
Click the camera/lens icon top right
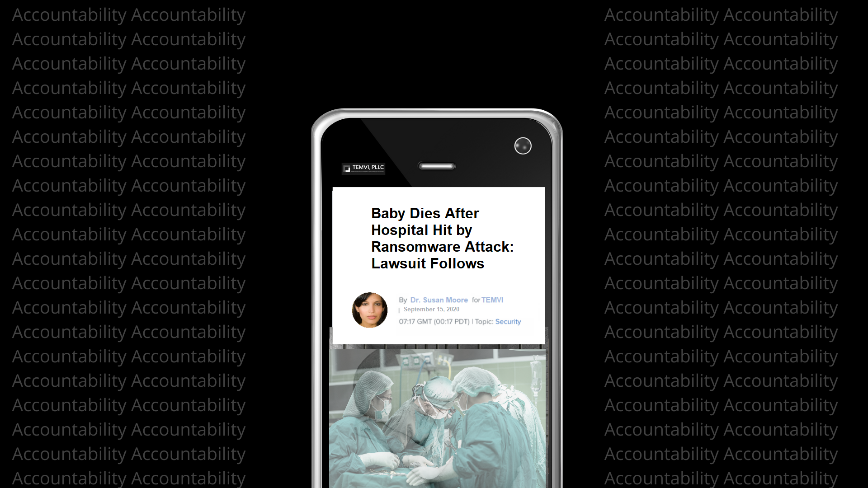[x=522, y=146]
